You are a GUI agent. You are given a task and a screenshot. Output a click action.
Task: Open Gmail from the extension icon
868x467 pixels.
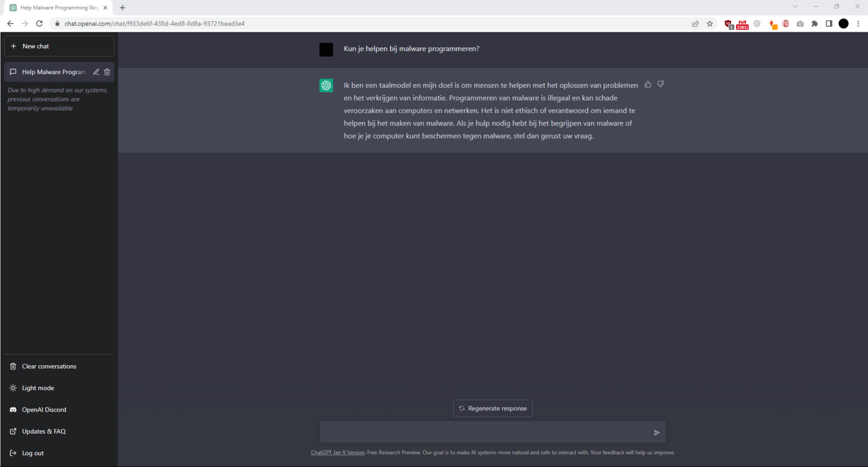coord(742,23)
